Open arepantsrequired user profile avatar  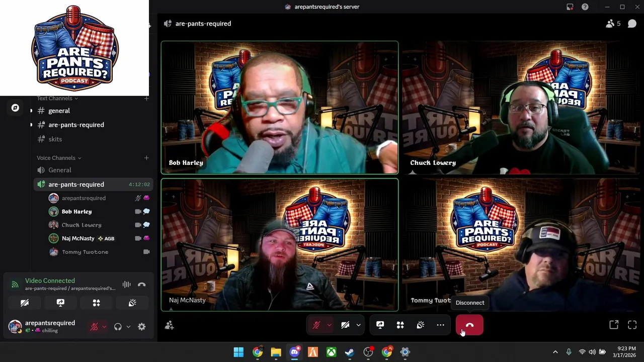tap(15, 326)
